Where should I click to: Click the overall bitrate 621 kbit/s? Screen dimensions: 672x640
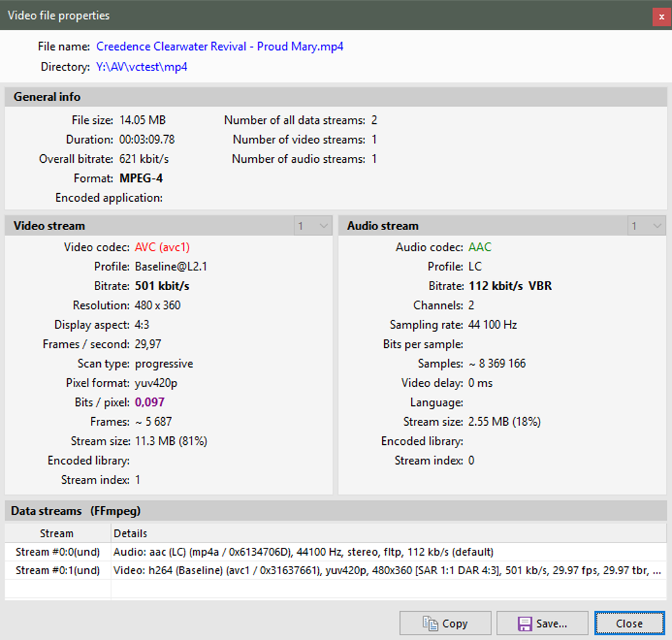pos(144,159)
